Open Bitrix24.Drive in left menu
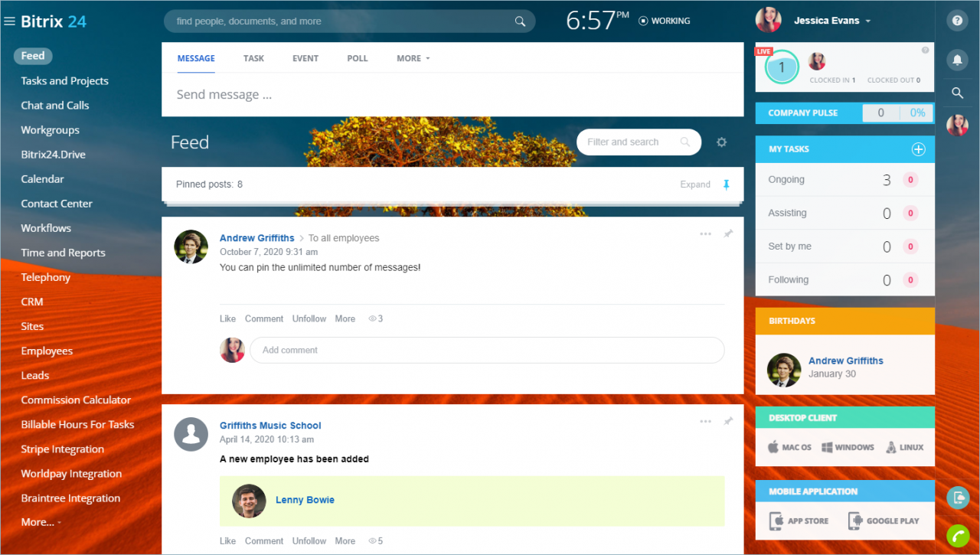 53,155
